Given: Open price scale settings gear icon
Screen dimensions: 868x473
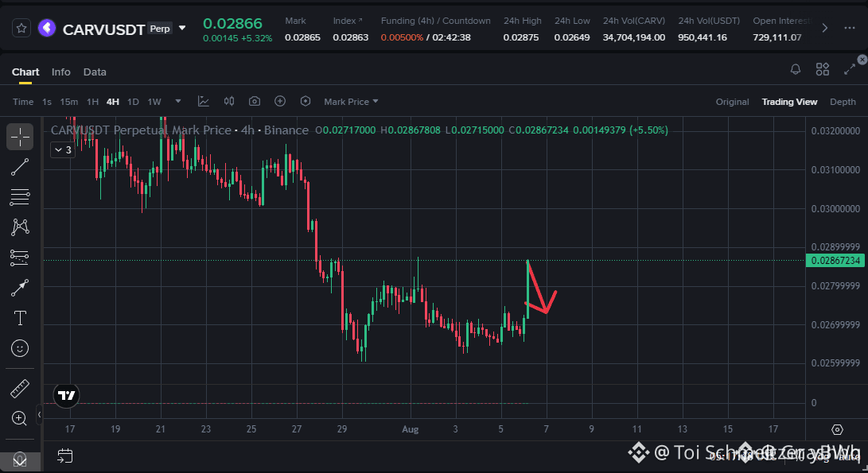Looking at the screenshot, I should pyautogui.click(x=837, y=429).
